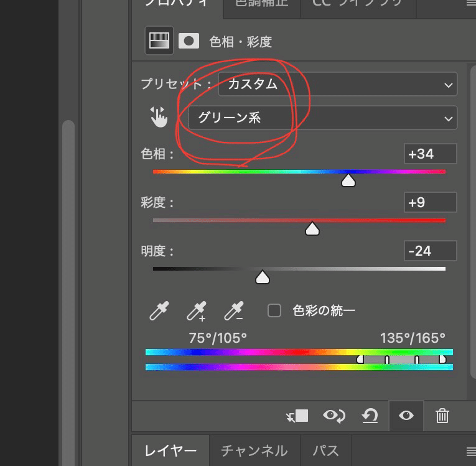Switch to the パス tab
The image size is (476, 466).
325,450
